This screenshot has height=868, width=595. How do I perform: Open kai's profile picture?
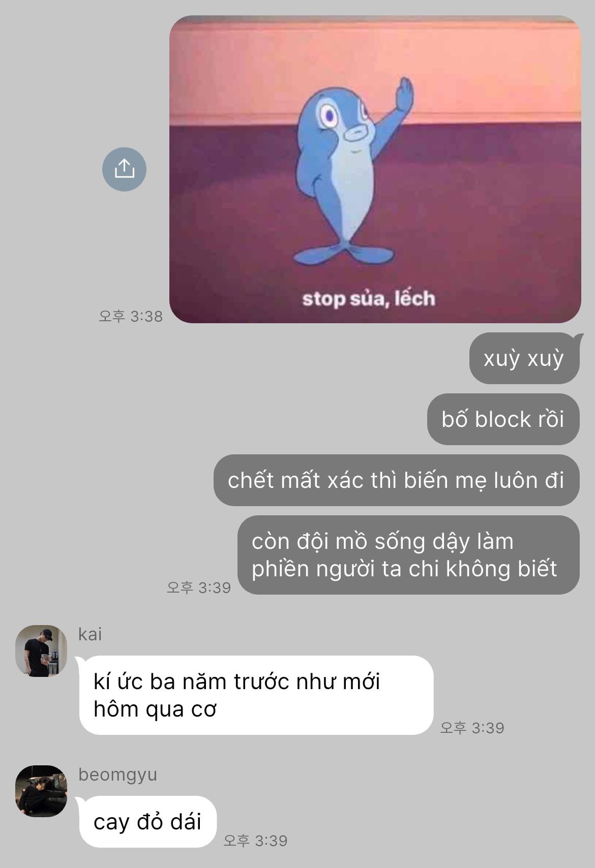pos(41,651)
